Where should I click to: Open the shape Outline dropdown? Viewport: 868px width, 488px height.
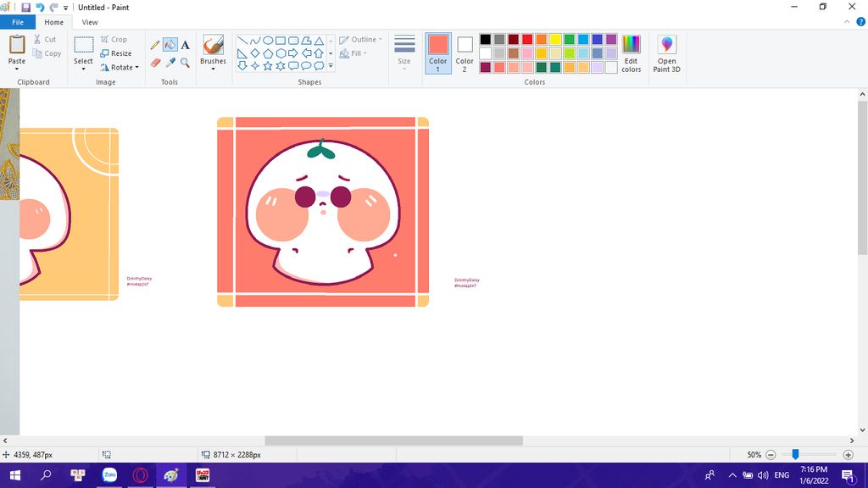coord(360,40)
